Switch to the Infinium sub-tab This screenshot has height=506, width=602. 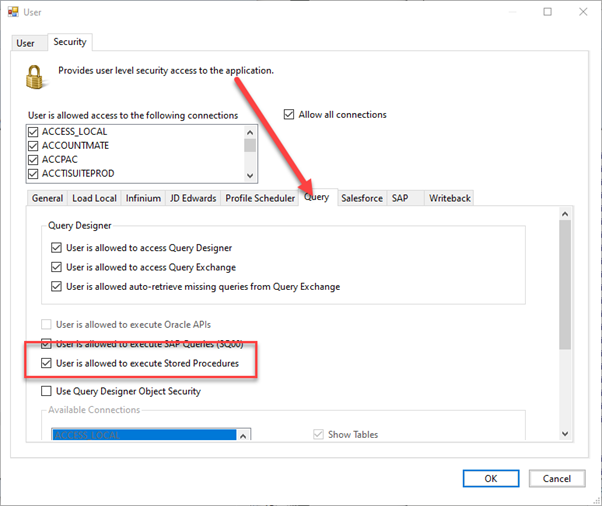(x=143, y=198)
